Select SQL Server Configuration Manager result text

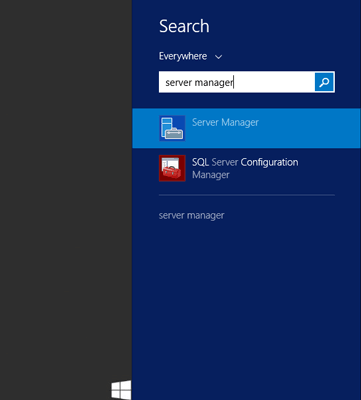click(245, 168)
